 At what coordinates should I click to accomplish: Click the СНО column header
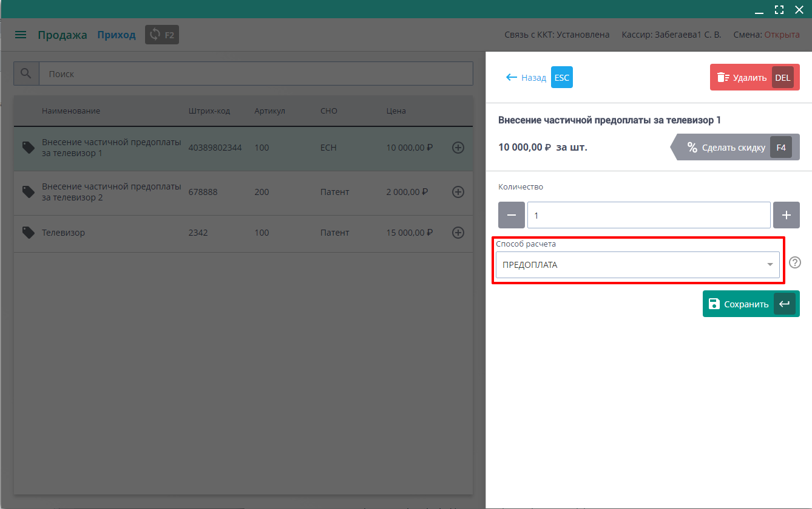click(x=329, y=111)
